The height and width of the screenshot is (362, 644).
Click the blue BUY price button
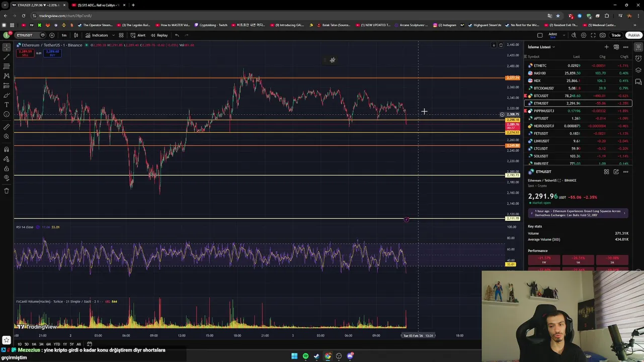point(52,53)
